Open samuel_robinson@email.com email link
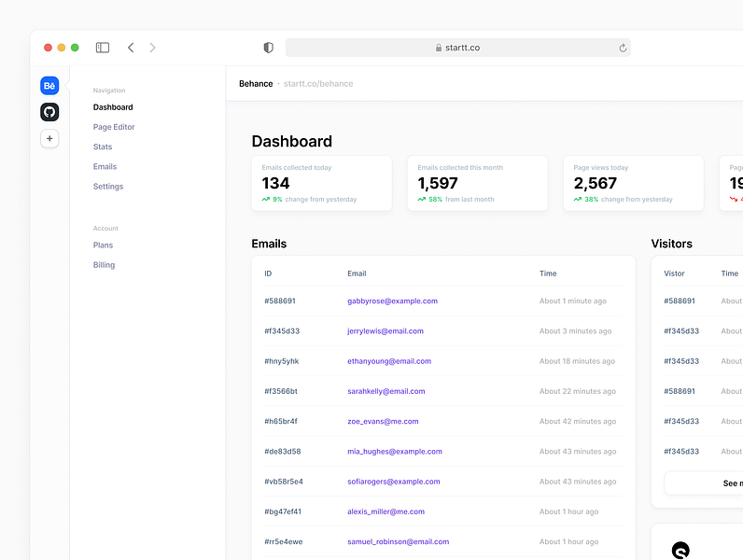Viewport: 743px width, 560px height. tap(398, 541)
